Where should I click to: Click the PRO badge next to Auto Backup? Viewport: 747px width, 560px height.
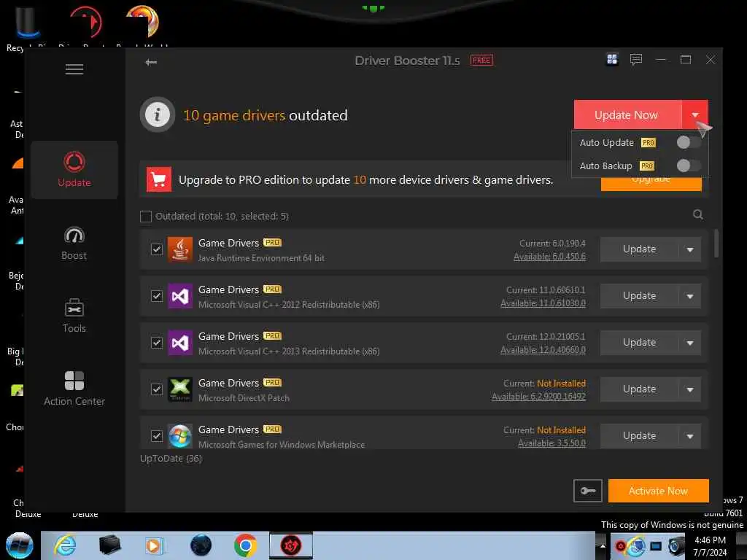(647, 166)
